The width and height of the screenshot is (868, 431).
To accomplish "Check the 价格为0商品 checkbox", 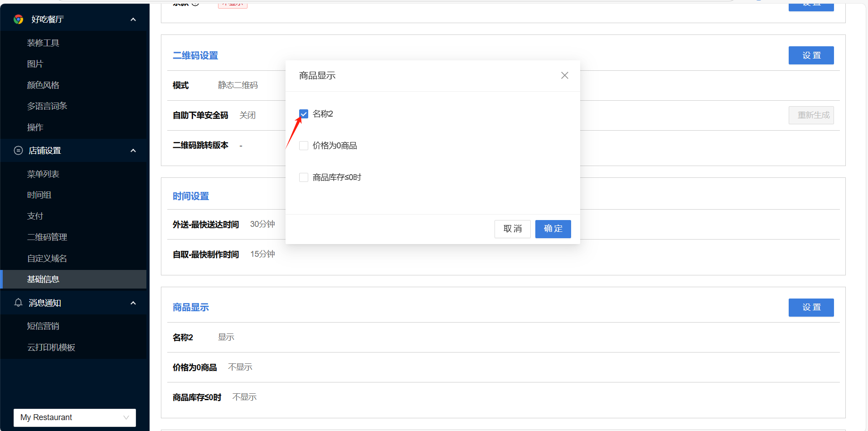I will [304, 146].
